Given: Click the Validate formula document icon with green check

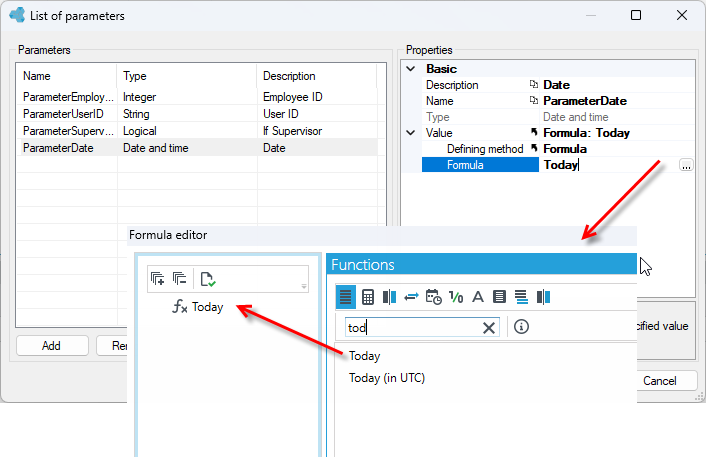Looking at the screenshot, I should [x=208, y=279].
